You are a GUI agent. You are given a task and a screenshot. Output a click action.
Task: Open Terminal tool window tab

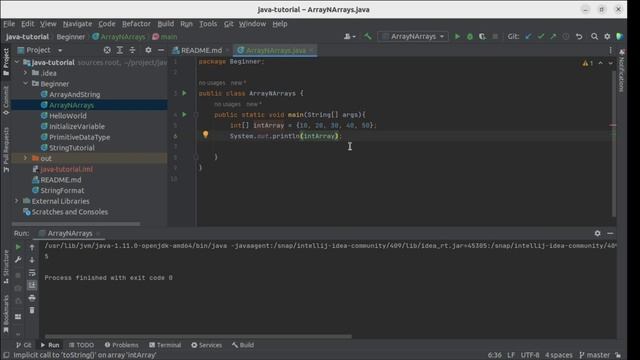[165, 345]
